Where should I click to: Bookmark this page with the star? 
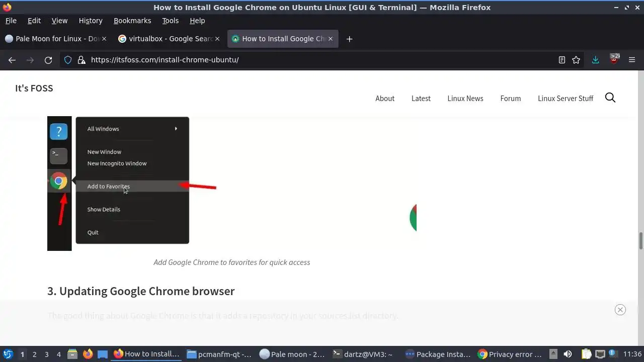tap(576, 60)
